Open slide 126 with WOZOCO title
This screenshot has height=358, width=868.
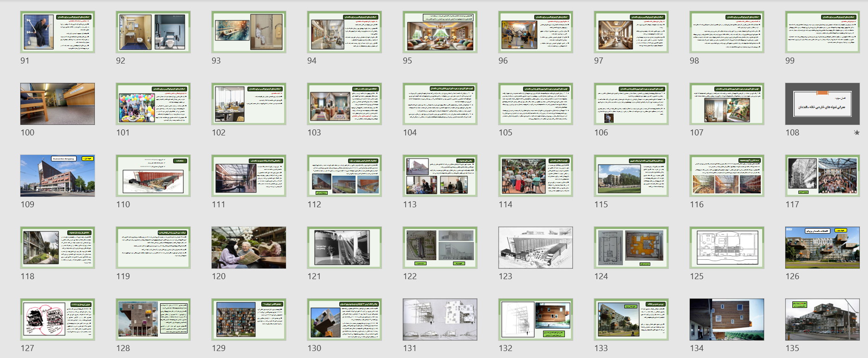[x=822, y=248]
